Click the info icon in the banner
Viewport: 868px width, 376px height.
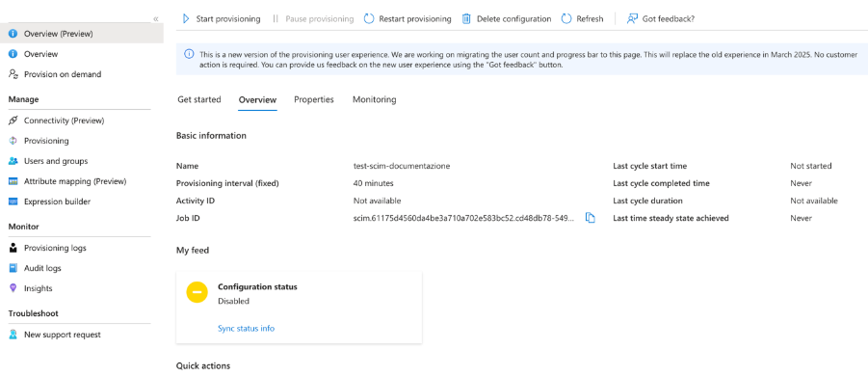(x=189, y=54)
